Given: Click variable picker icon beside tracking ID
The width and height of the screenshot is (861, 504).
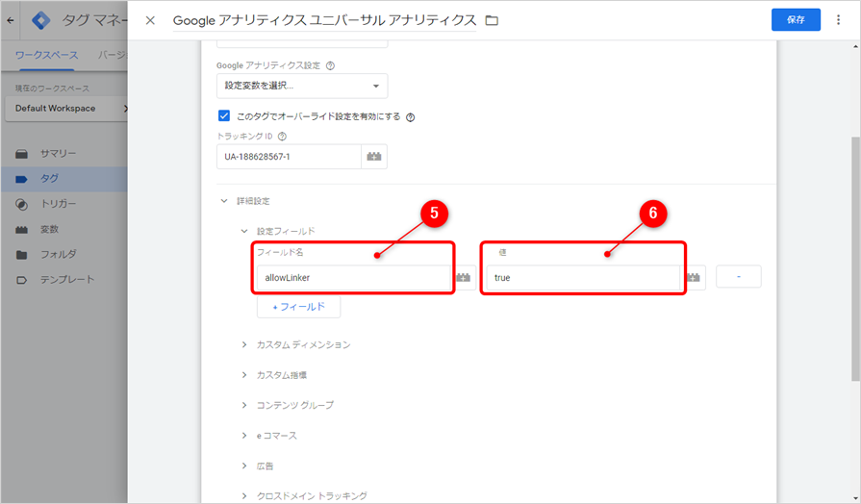Looking at the screenshot, I should coord(374,157).
